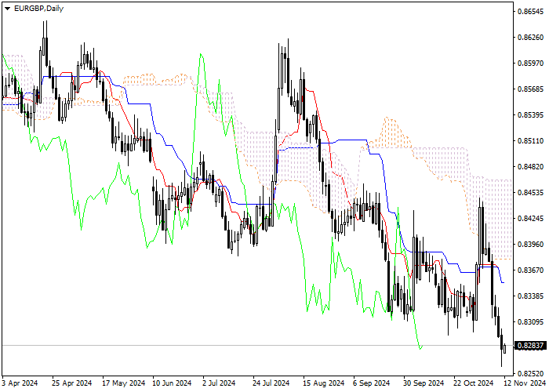Image resolution: width=549 pixels, height=392 pixels.
Task: Click the 3 Apr 2024 date label
Action: (x=20, y=383)
